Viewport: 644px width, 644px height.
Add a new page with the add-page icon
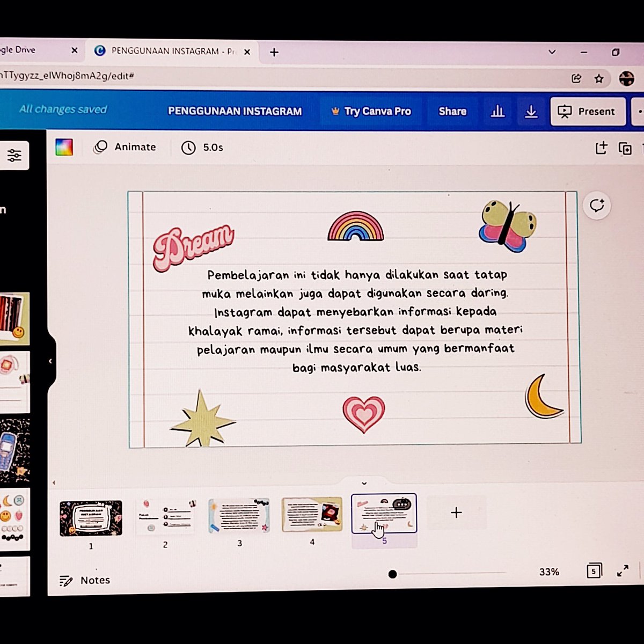[602, 148]
